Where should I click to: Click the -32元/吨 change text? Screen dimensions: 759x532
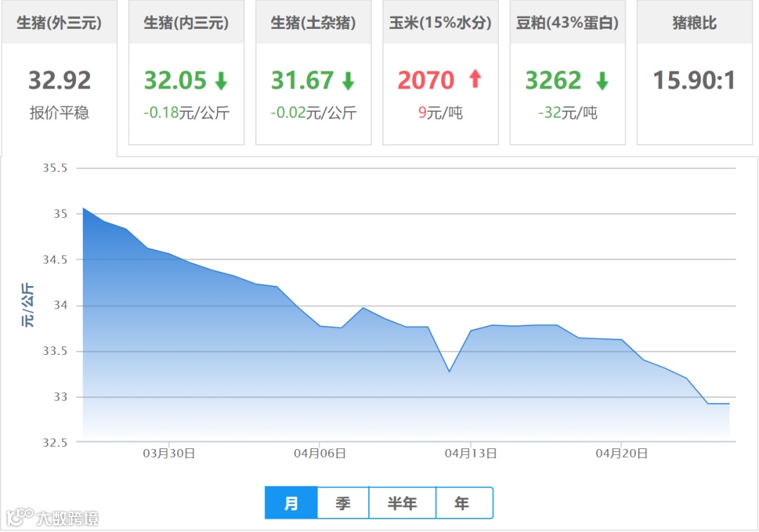[568, 112]
